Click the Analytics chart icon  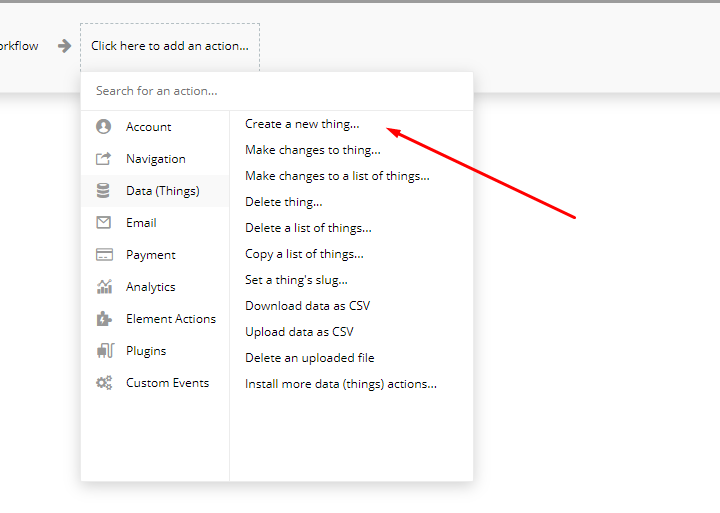(104, 287)
